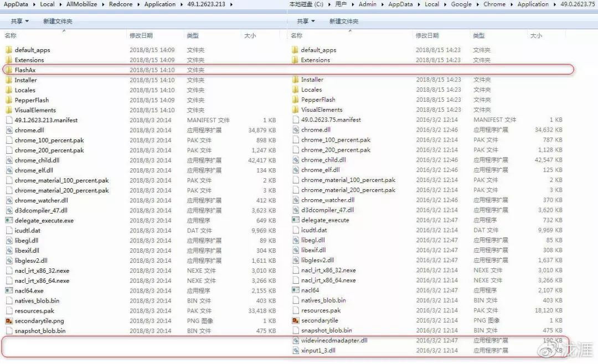This screenshot has height=364, width=598.
Task: Click secondarytile image icon in right window
Action: point(295,320)
